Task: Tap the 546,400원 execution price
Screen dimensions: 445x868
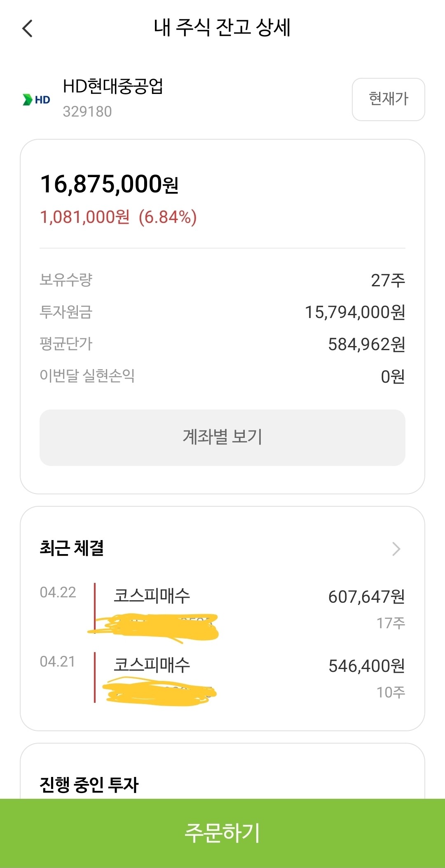Action: [x=367, y=666]
